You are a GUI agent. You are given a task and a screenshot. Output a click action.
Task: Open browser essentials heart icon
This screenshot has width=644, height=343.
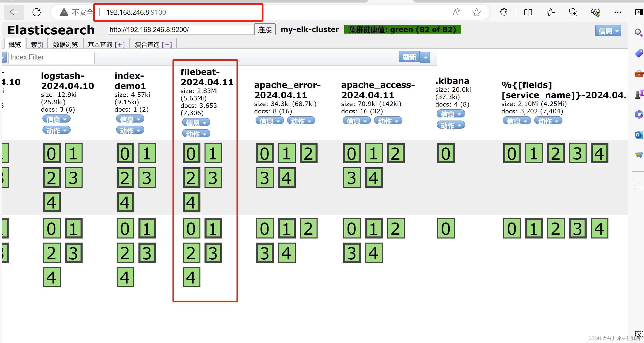(x=595, y=12)
